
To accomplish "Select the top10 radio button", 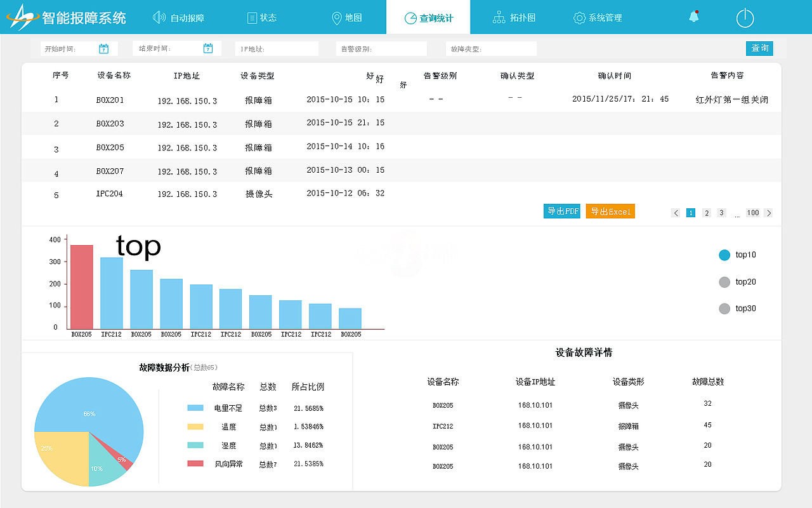I will coord(724,255).
